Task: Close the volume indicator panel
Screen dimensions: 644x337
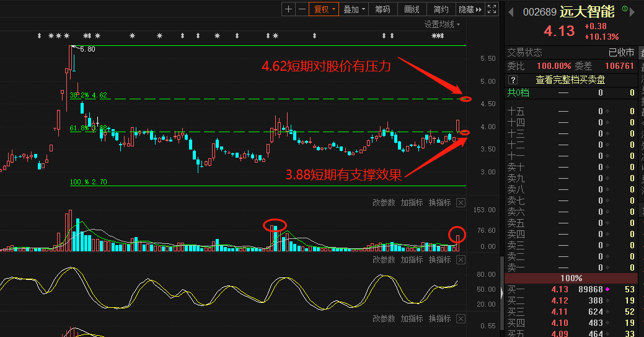Action: pyautogui.click(x=461, y=202)
